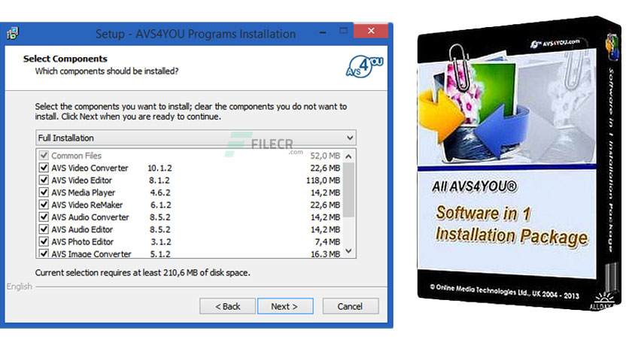This screenshot has height=364, width=629.
Task: Close the Setup window
Action: tap(371, 31)
